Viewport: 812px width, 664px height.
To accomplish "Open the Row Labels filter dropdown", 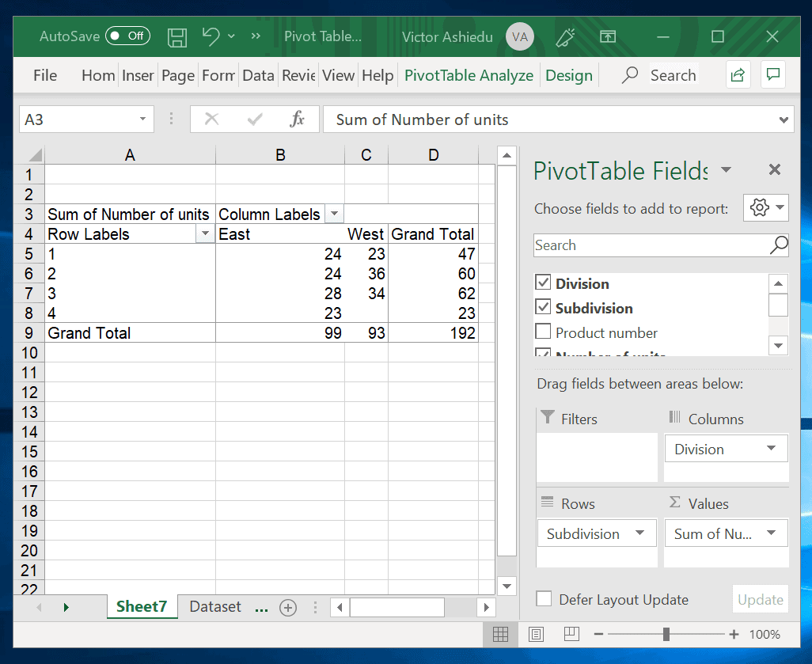I will click(x=205, y=233).
